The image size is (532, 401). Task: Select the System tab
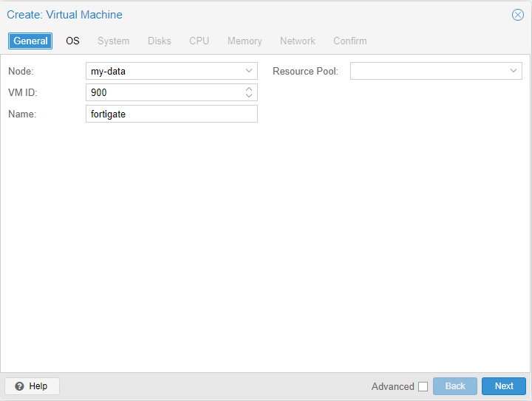pyautogui.click(x=113, y=41)
